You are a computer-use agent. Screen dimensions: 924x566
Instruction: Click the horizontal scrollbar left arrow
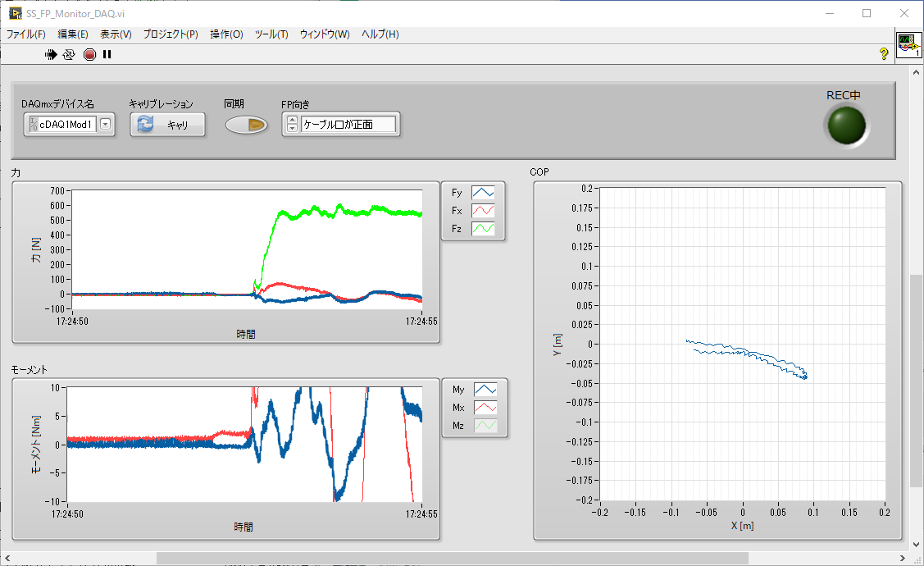tap(7, 558)
